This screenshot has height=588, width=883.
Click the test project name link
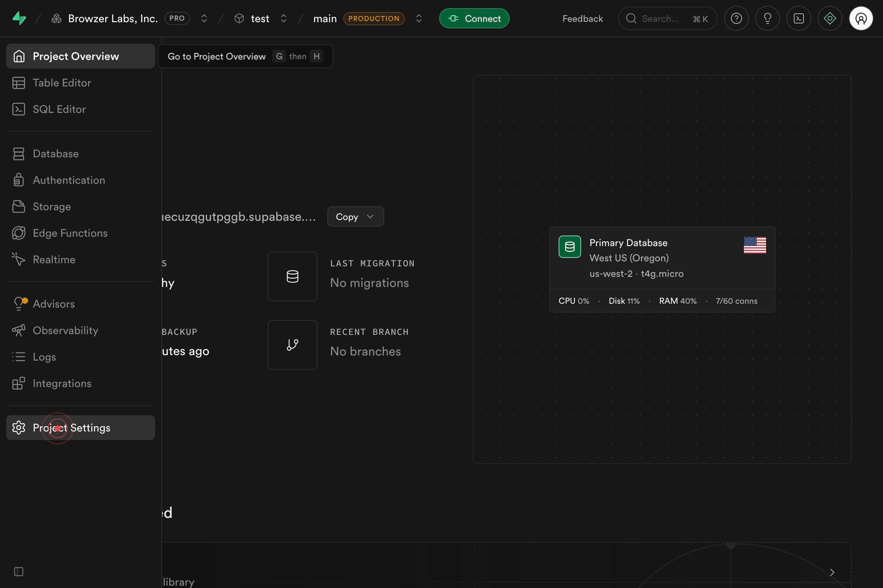click(260, 18)
